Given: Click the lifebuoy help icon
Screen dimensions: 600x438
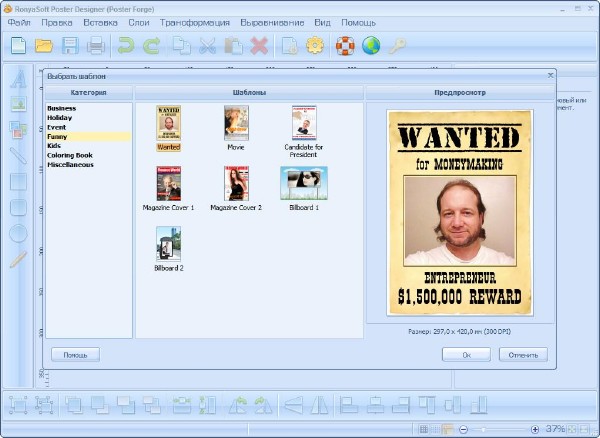Looking at the screenshot, I should 345,45.
